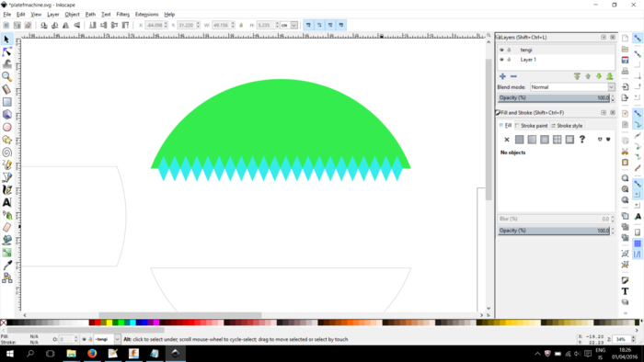The height and width of the screenshot is (362, 644).
Task: Hide the tengi layer via eye icon
Action: point(501,50)
